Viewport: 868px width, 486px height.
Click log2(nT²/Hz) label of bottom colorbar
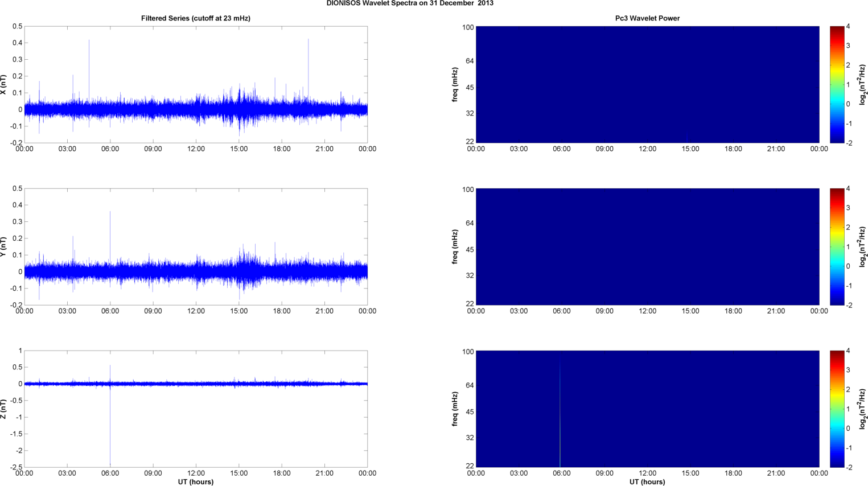(x=863, y=409)
